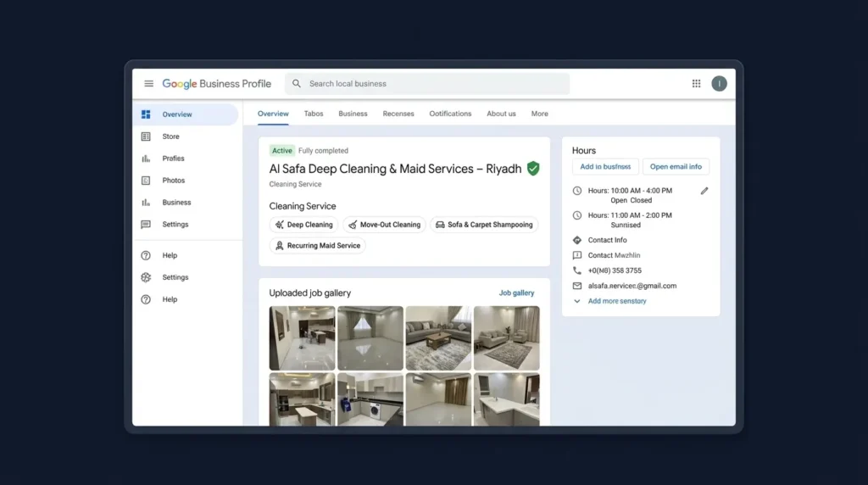868x485 pixels.
Task: Open the Job gallery link
Action: (x=516, y=293)
